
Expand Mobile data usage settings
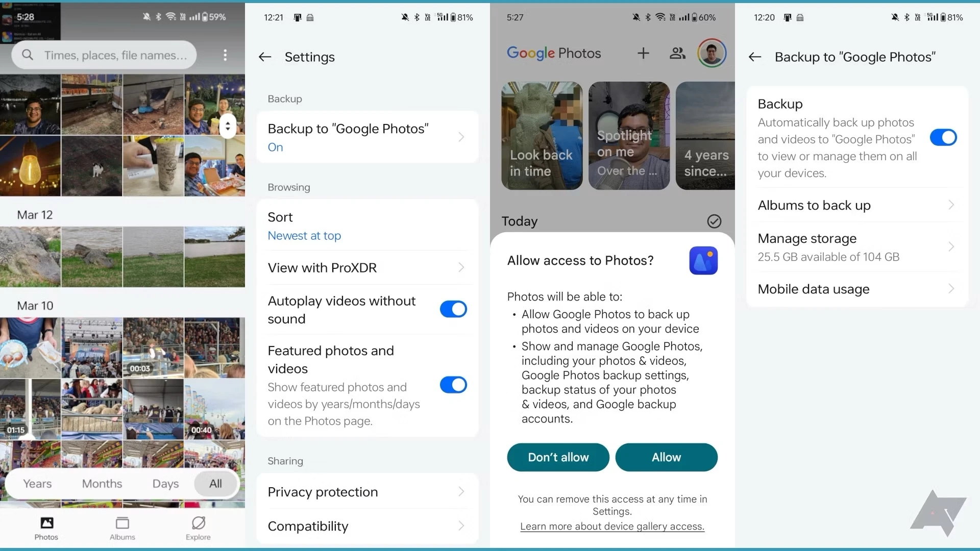pos(855,289)
